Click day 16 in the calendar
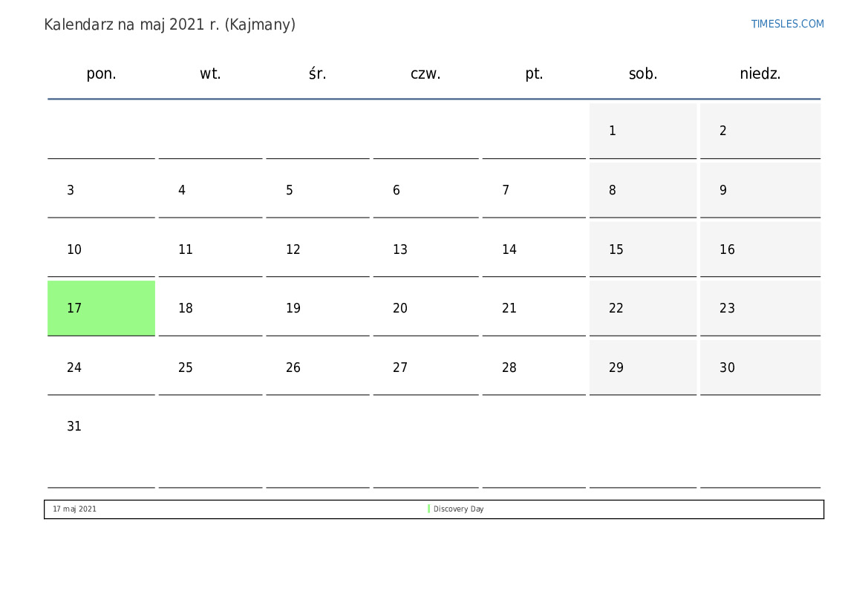868x614 pixels. [760, 249]
